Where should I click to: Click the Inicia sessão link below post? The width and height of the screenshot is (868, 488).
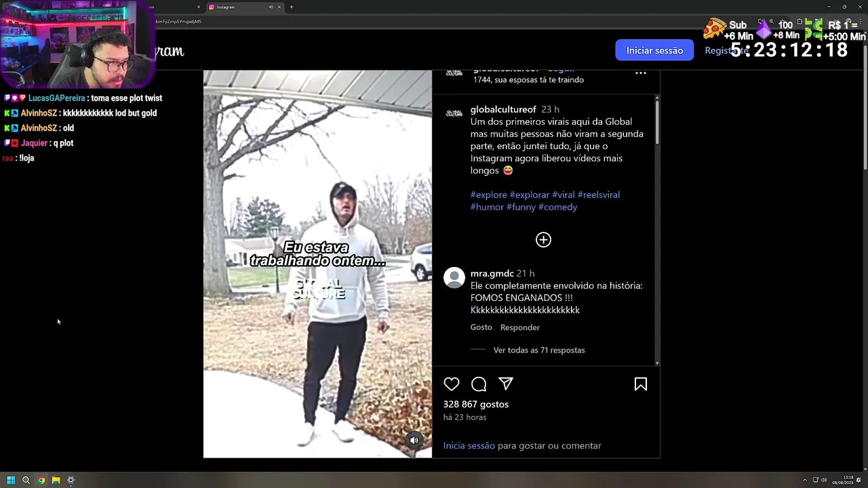pos(469,445)
